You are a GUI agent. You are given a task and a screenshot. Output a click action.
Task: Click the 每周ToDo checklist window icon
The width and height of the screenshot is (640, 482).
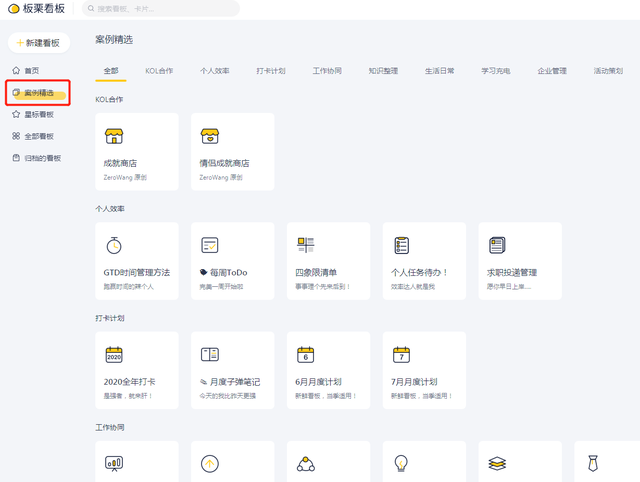pyautogui.click(x=210, y=245)
